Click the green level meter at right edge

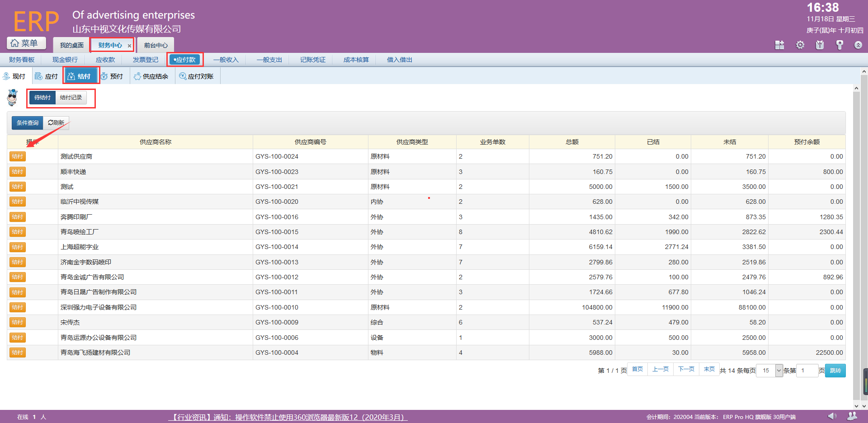point(866,382)
